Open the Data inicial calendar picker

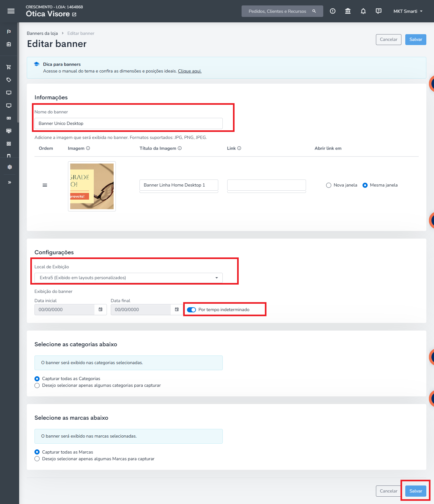point(101,309)
